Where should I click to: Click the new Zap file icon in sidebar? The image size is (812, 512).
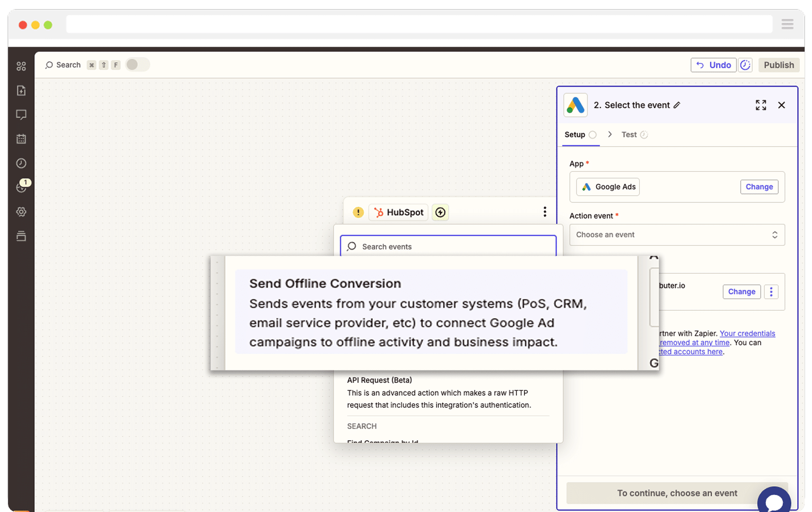click(21, 90)
